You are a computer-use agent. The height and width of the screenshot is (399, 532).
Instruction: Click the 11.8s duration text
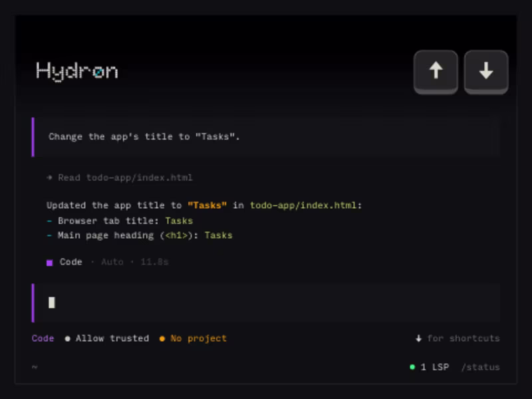154,262
